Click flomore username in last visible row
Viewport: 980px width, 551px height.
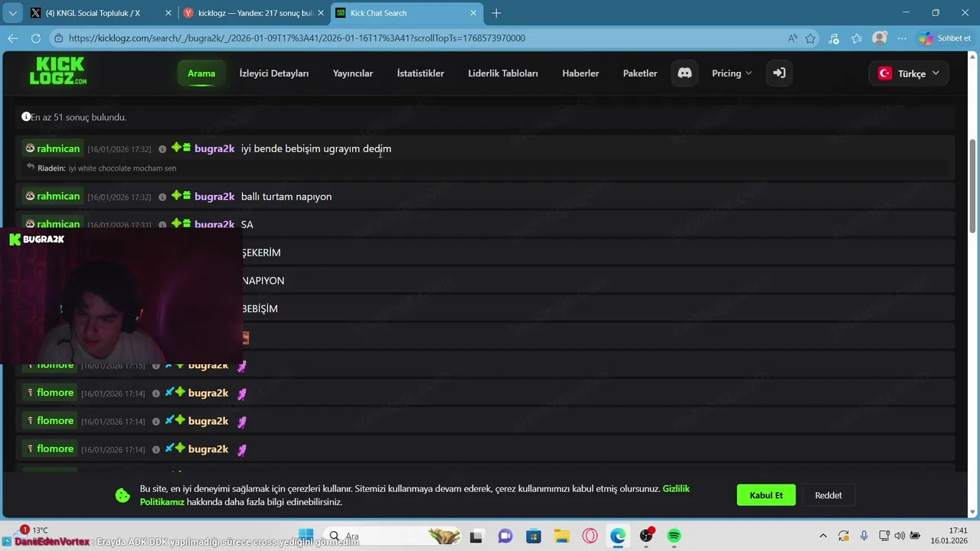click(x=55, y=449)
